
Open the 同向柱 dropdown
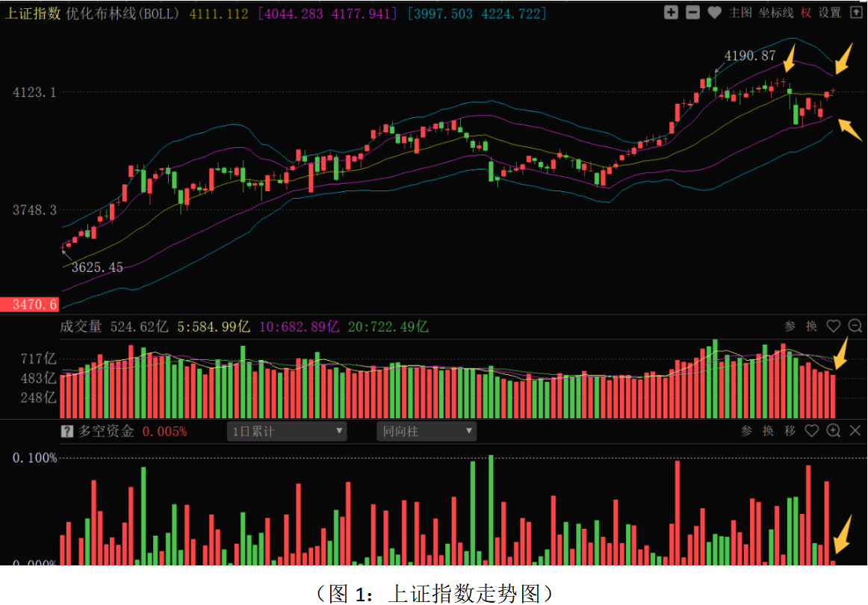427,431
